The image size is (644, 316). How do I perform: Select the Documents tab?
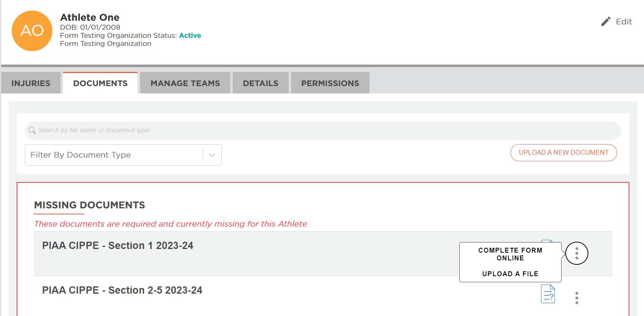pyautogui.click(x=100, y=83)
